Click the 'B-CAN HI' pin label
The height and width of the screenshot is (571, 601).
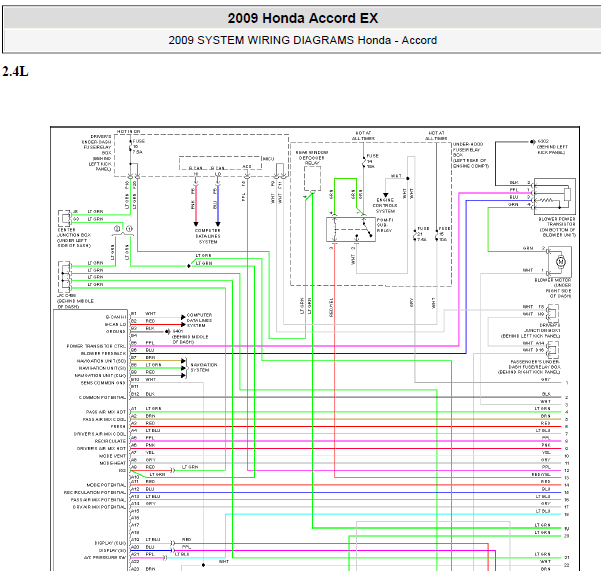(115, 317)
